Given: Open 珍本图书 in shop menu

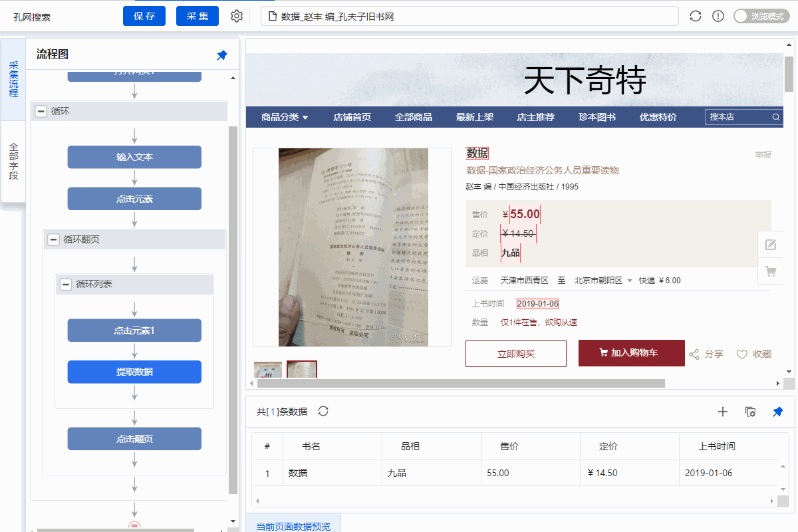Looking at the screenshot, I should [597, 117].
